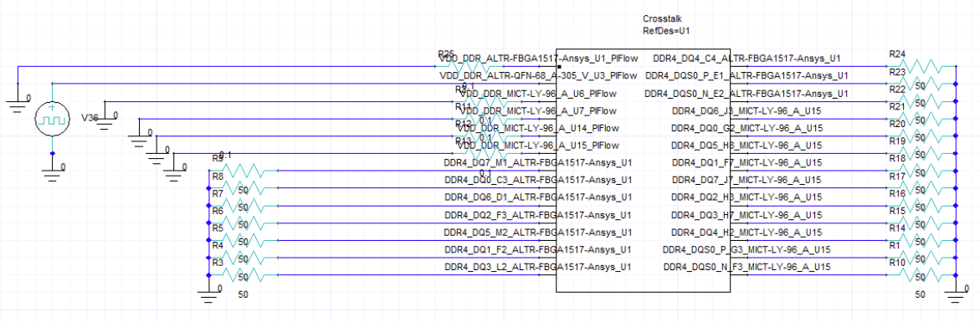
Task: Select pin DDR4_DQS0_P_G3_MICT-LY-96_A_U15
Action: pyautogui.click(x=747, y=250)
